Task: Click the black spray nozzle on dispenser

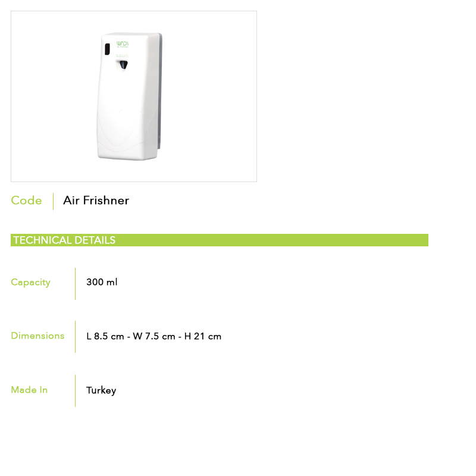Action: [123, 65]
